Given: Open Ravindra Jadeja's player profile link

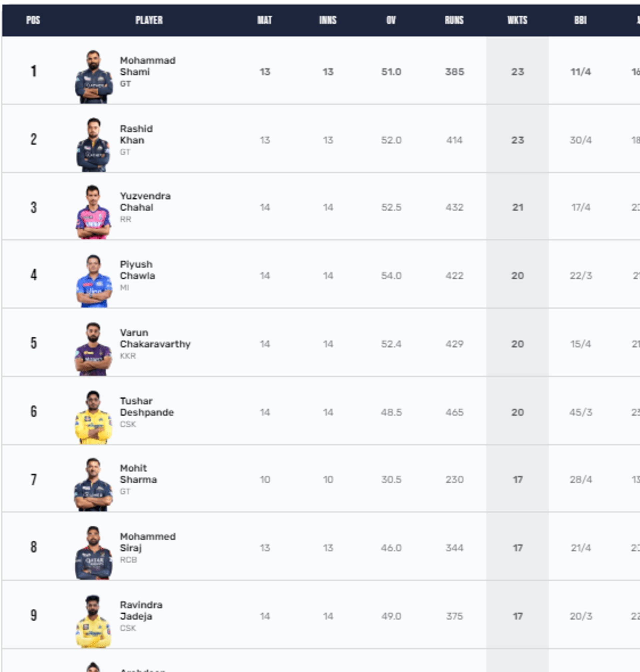Looking at the screenshot, I should [x=141, y=611].
